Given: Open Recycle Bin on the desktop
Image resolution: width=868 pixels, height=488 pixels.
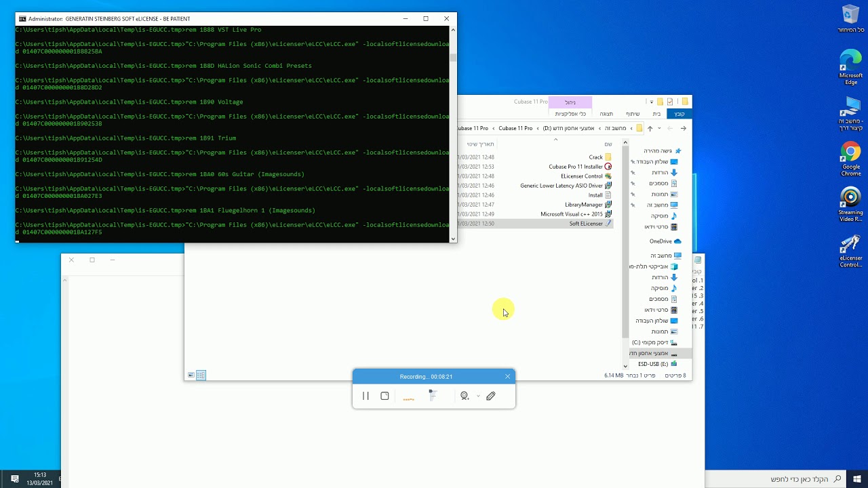Looking at the screenshot, I should [850, 19].
